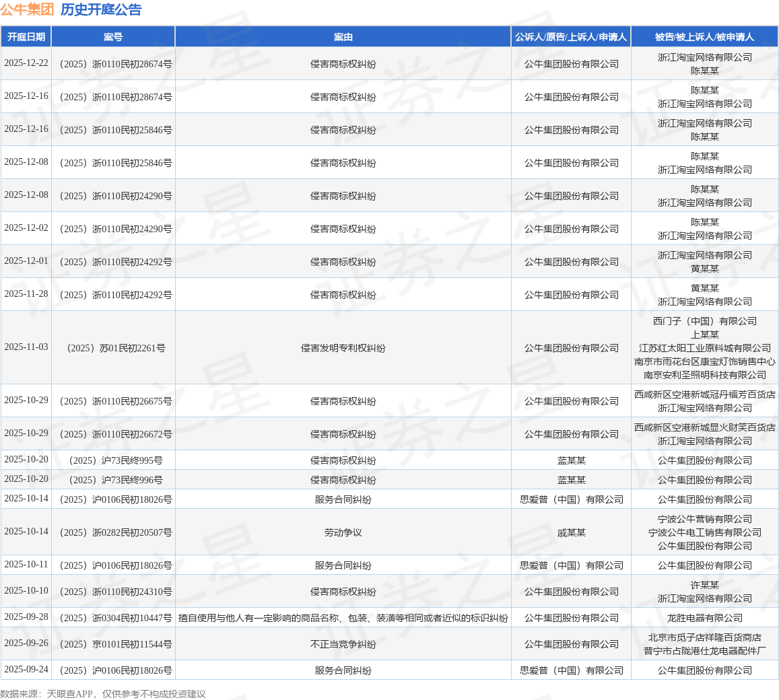The image size is (779, 700).
Task: Select the 开庭日期 column header
Action: click(26, 37)
